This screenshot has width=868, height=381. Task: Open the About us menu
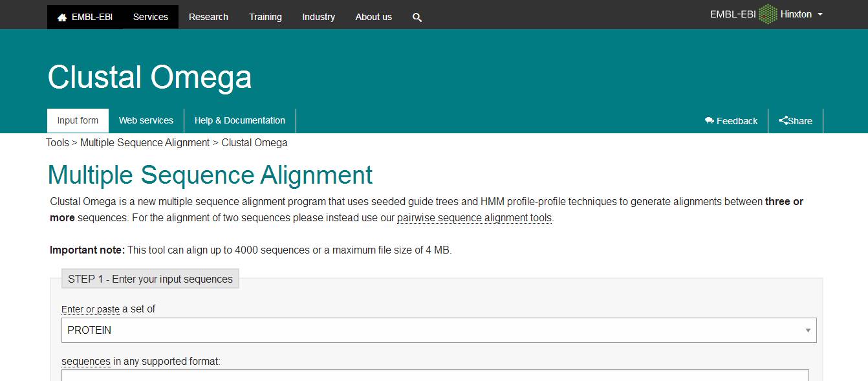point(373,17)
